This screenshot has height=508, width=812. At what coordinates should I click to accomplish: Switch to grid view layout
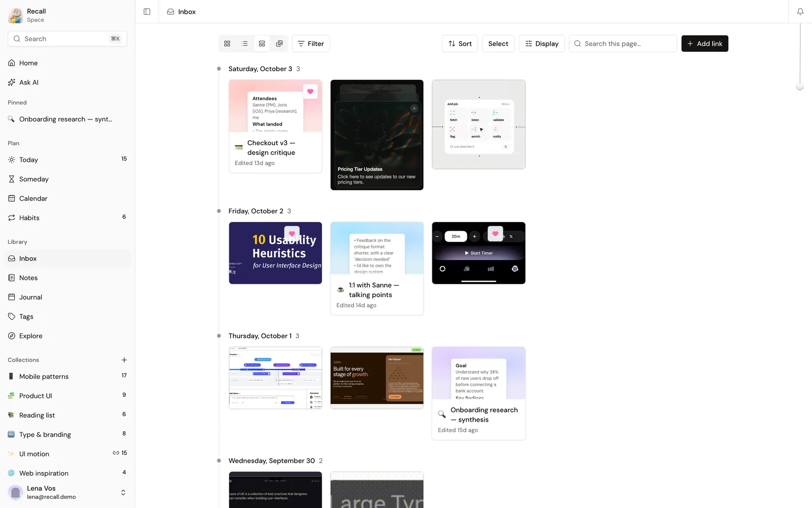227,44
